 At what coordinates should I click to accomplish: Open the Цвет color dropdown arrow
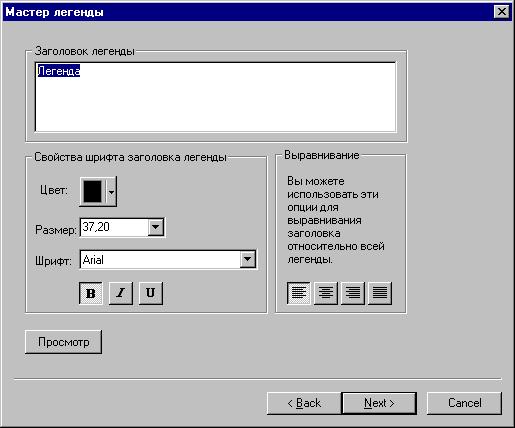pos(111,191)
